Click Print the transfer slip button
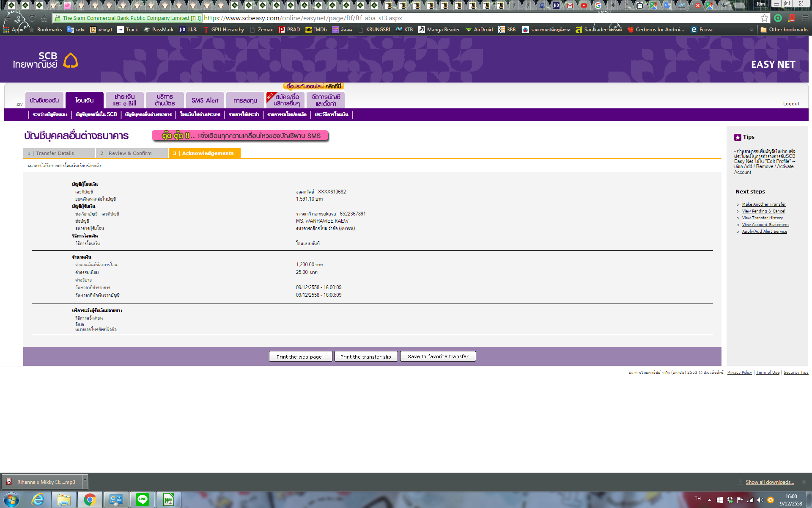The width and height of the screenshot is (812, 508). pyautogui.click(x=365, y=356)
